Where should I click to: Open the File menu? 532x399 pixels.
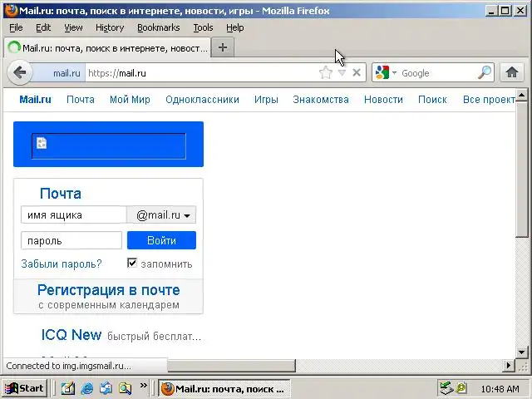16,27
